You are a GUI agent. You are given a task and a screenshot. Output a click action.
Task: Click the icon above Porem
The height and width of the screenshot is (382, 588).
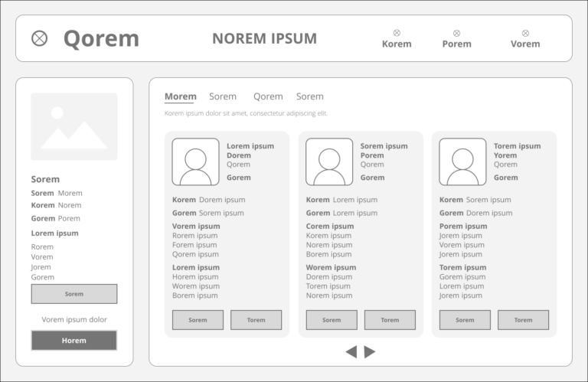click(x=456, y=33)
